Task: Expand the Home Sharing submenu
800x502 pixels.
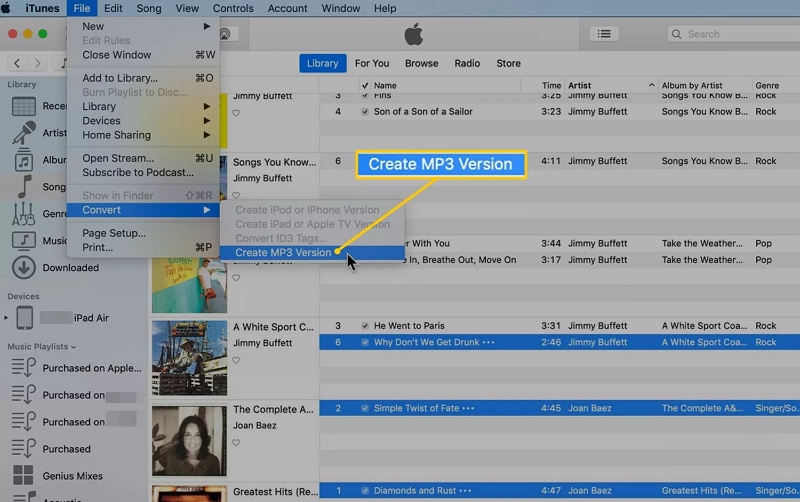Action: tap(207, 135)
